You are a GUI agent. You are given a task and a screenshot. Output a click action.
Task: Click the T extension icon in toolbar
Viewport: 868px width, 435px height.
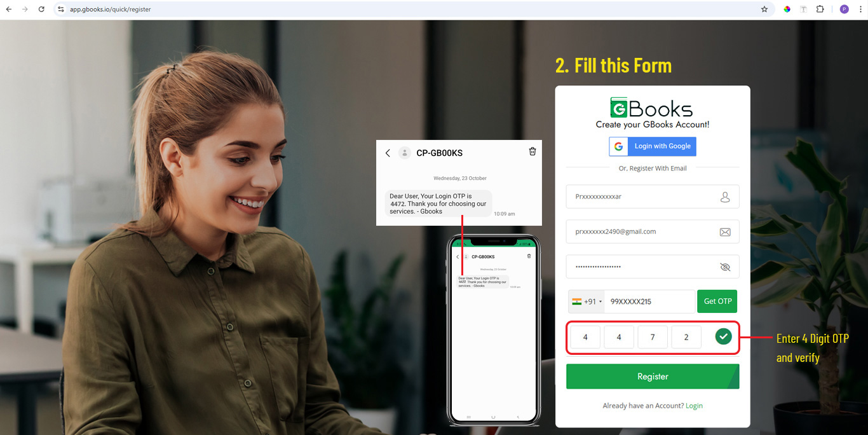(x=804, y=10)
